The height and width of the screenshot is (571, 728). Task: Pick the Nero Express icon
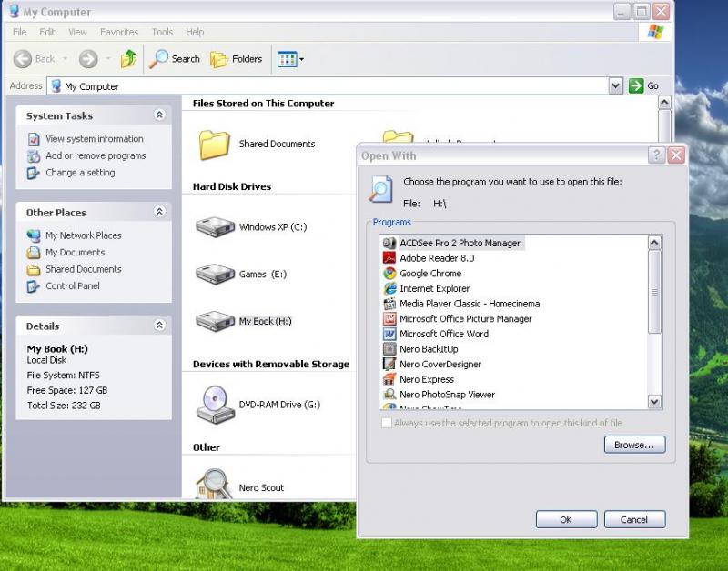pyautogui.click(x=389, y=379)
